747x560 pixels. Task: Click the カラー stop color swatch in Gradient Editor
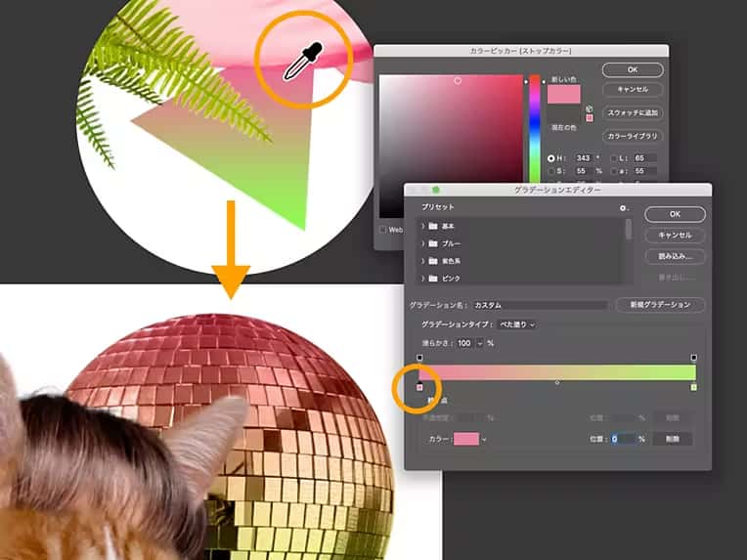click(466, 439)
